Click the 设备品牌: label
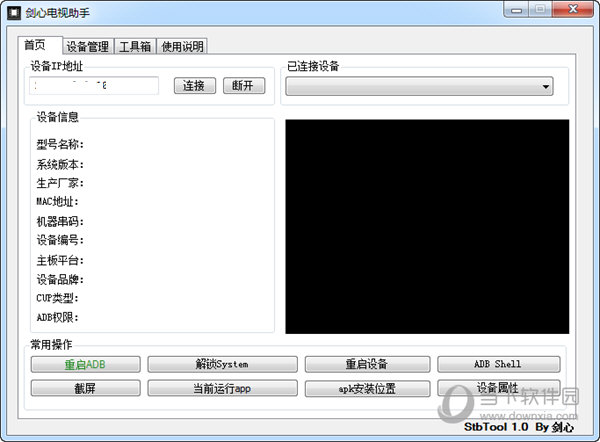 pyautogui.click(x=60, y=280)
